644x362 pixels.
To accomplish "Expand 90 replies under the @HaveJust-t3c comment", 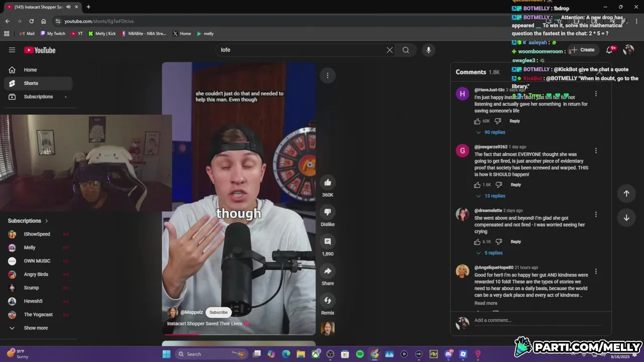I will (491, 132).
